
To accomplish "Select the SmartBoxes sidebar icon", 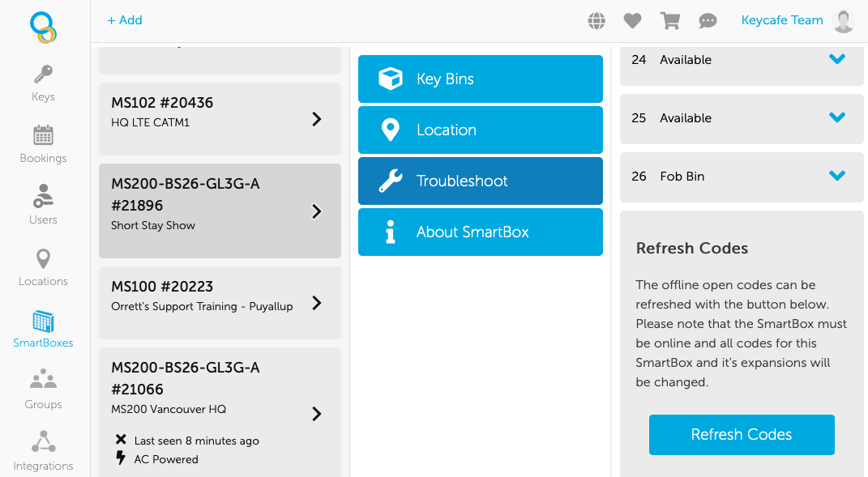I will point(42,327).
